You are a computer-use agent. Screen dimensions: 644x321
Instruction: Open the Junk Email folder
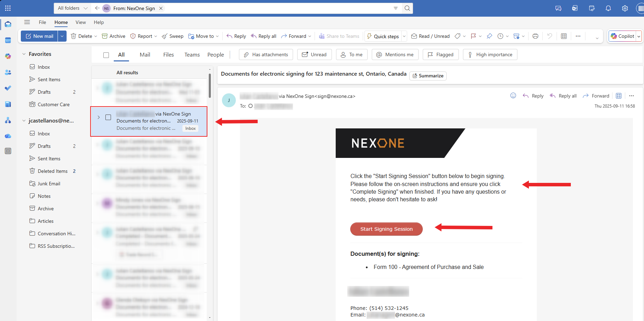tap(49, 184)
